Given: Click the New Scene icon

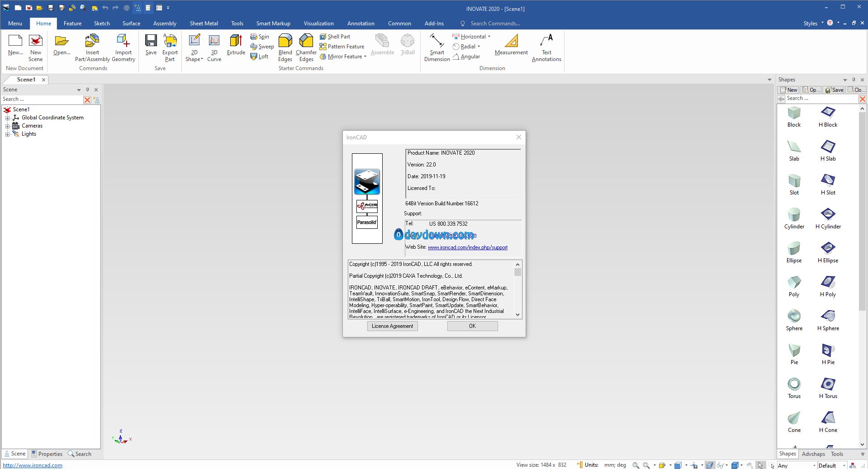Looking at the screenshot, I should (35, 47).
